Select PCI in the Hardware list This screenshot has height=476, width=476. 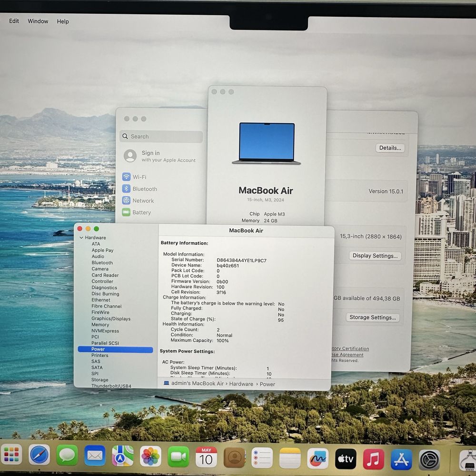point(95,337)
